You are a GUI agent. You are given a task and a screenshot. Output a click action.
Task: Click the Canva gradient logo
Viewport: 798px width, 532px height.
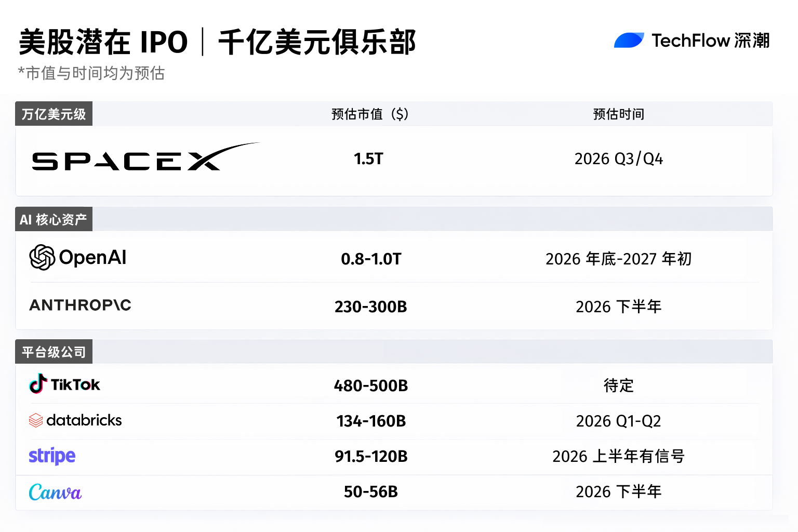(x=55, y=492)
